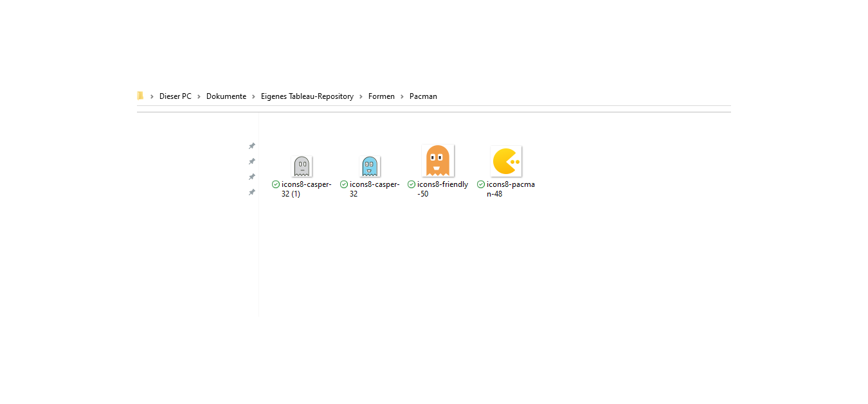Expand chevron between Formen and Pacman
Image resolution: width=868 pixels, height=404 pixels.
pyautogui.click(x=402, y=96)
